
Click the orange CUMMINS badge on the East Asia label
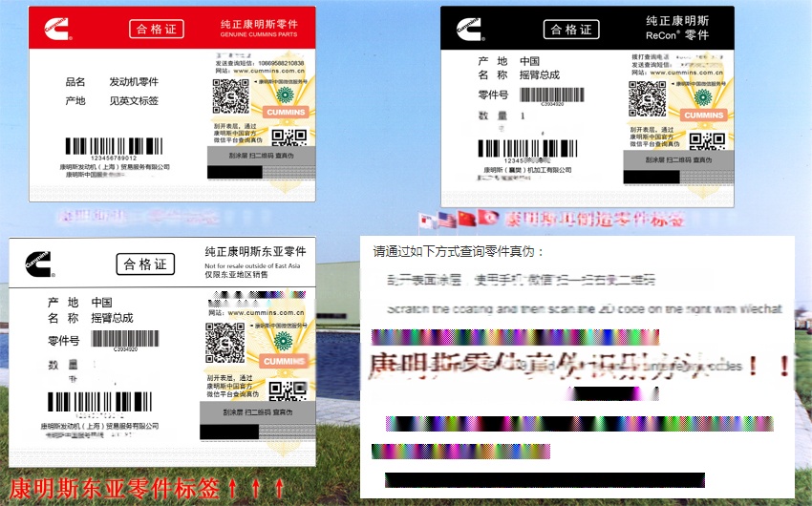click(284, 361)
